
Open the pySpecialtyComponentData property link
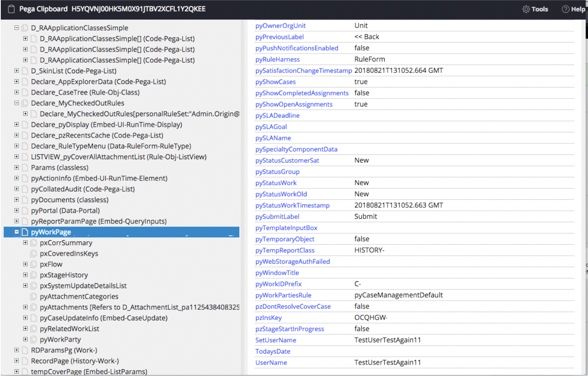[296, 149]
